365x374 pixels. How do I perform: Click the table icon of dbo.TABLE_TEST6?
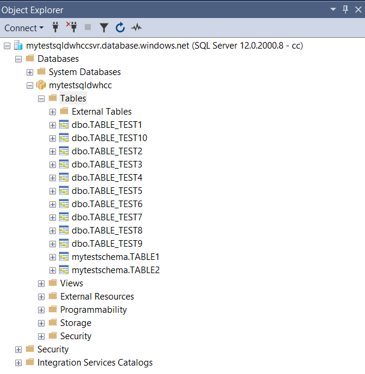tap(64, 204)
